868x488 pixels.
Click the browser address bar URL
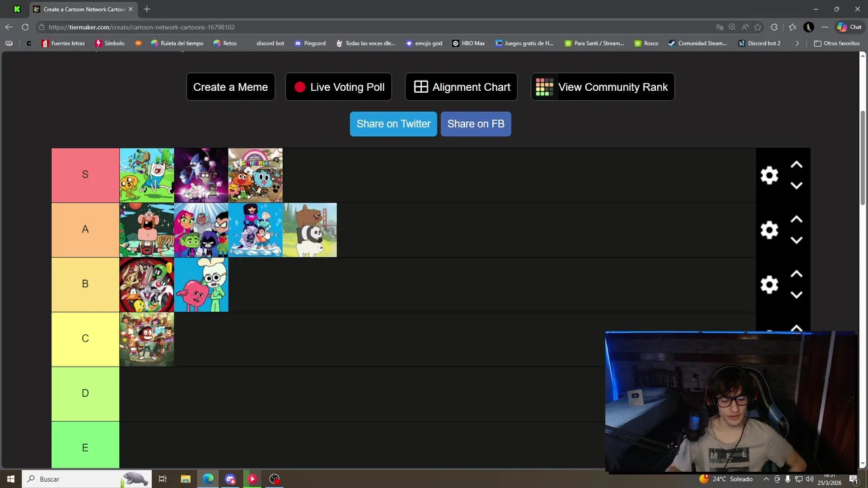pyautogui.click(x=142, y=27)
